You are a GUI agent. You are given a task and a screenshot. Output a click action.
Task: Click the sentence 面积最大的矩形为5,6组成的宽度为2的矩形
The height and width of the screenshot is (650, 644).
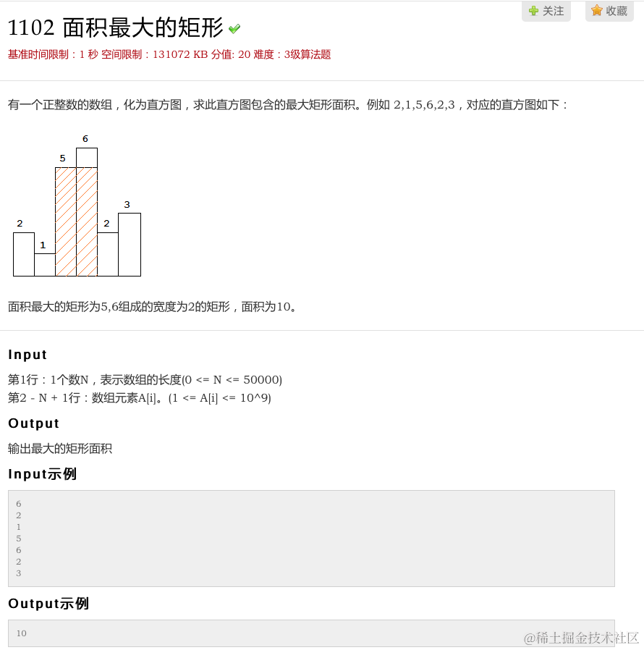(152, 307)
